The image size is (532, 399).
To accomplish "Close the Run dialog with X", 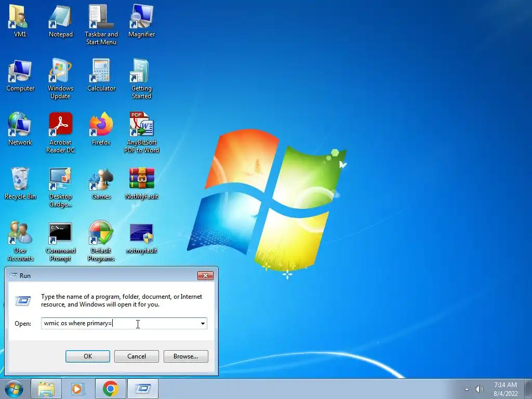I will pos(205,275).
